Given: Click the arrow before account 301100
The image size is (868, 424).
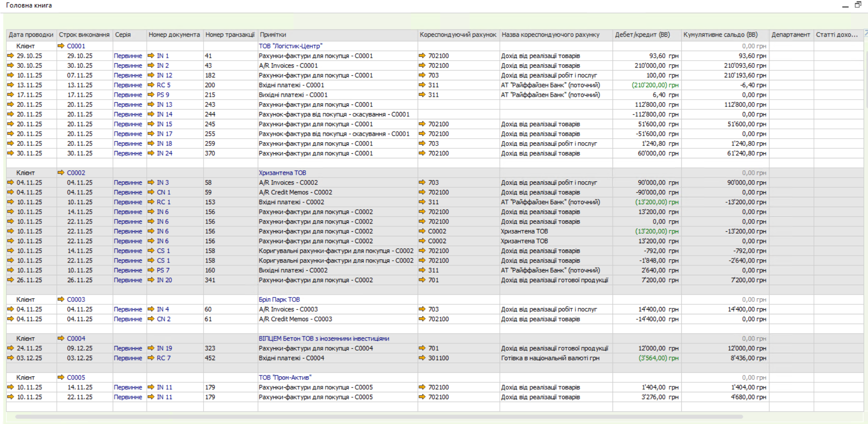Looking at the screenshot, I should click(x=422, y=358).
